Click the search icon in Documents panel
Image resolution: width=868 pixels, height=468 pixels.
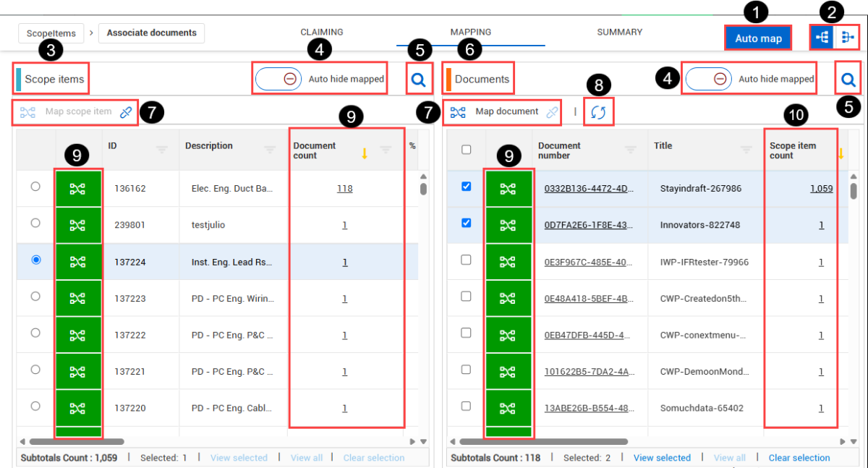coord(848,80)
